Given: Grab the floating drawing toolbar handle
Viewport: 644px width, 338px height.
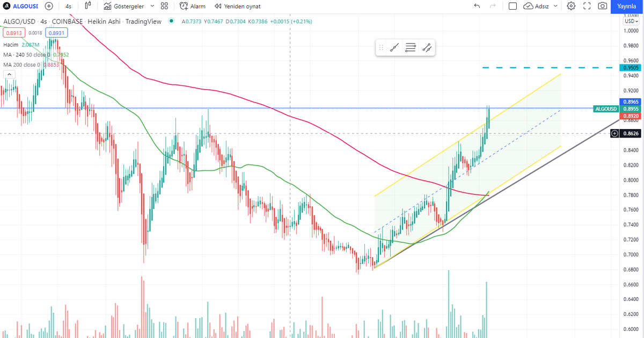Looking at the screenshot, I should [381, 48].
